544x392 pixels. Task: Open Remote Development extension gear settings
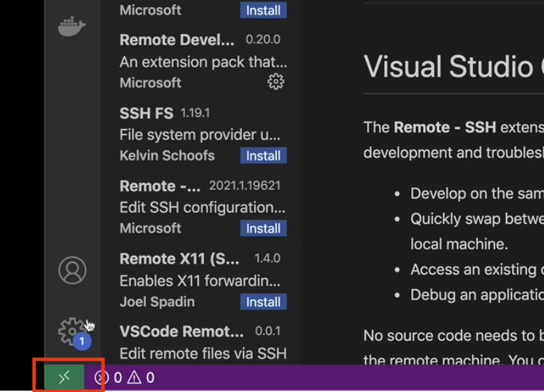[275, 82]
